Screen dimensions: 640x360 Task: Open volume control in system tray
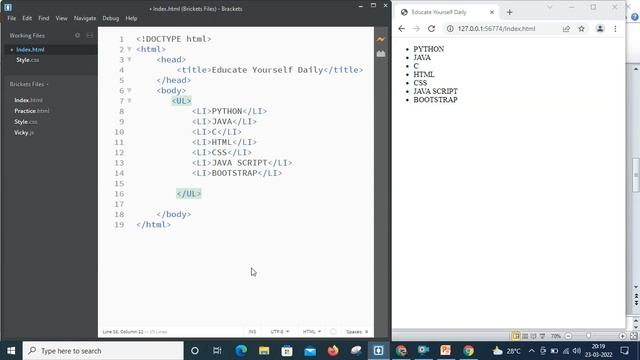(x=576, y=351)
